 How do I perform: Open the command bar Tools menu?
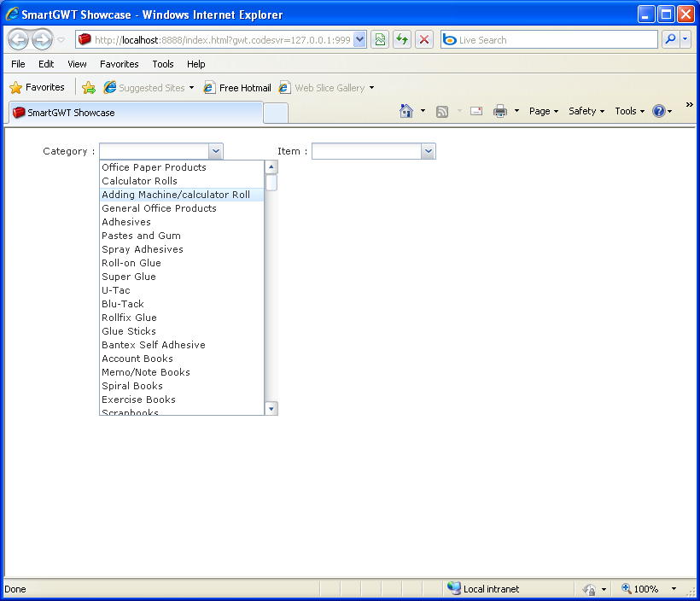[629, 111]
